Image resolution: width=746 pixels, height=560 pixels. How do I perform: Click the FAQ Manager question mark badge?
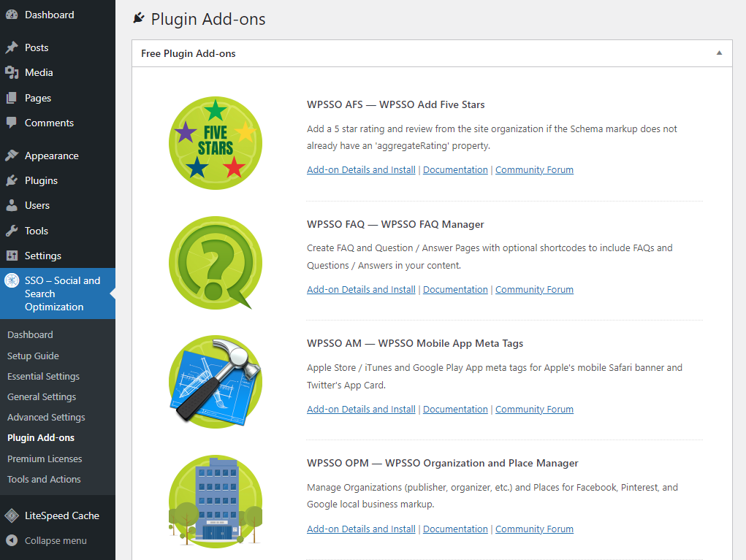pos(216,263)
